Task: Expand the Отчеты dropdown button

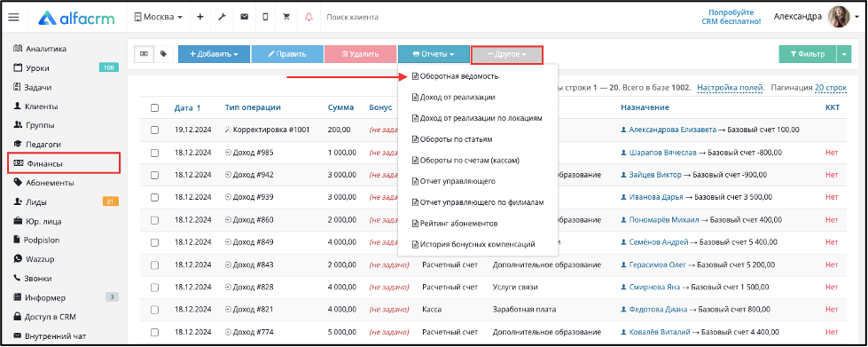Action: [x=434, y=54]
